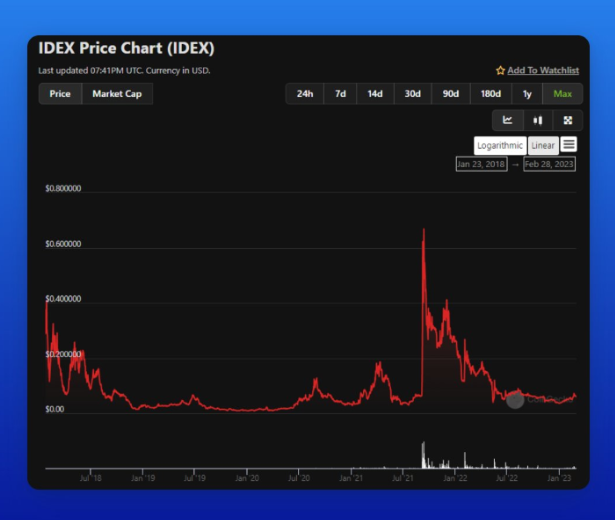
Task: Select the 180d time range
Action: point(491,94)
